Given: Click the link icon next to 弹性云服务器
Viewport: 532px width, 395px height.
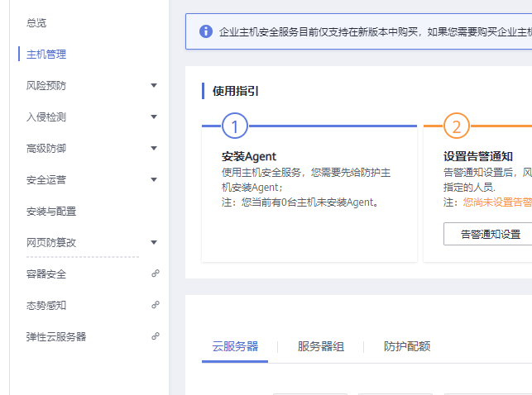Looking at the screenshot, I should point(155,336).
